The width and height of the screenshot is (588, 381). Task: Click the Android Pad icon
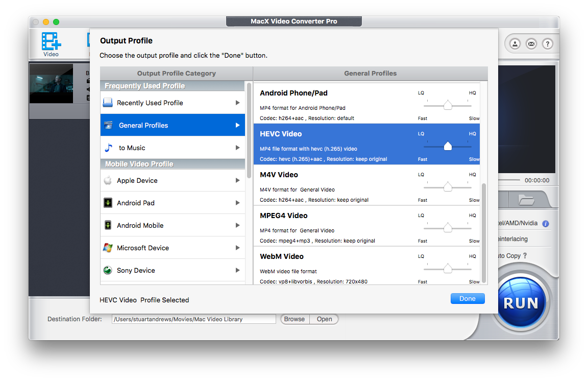108,203
